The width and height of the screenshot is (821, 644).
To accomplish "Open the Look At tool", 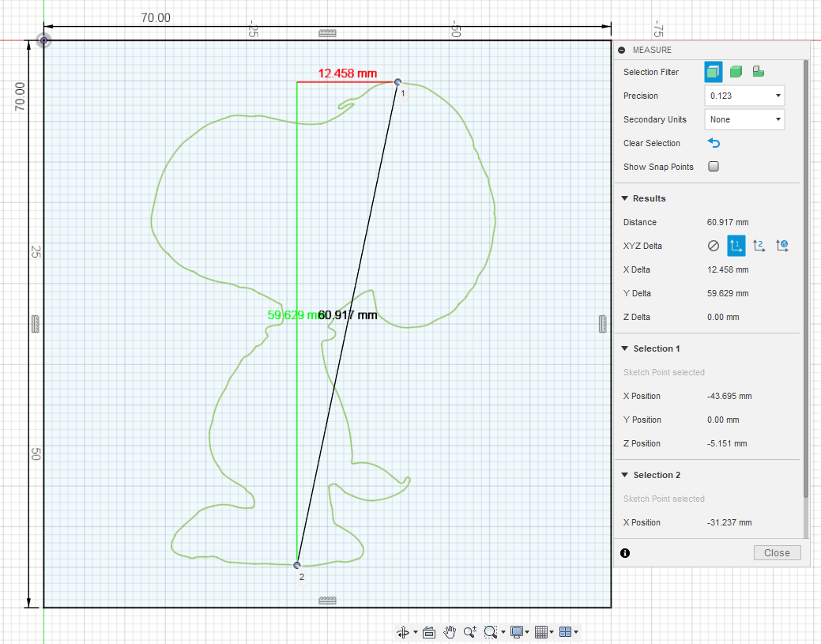I will click(428, 631).
